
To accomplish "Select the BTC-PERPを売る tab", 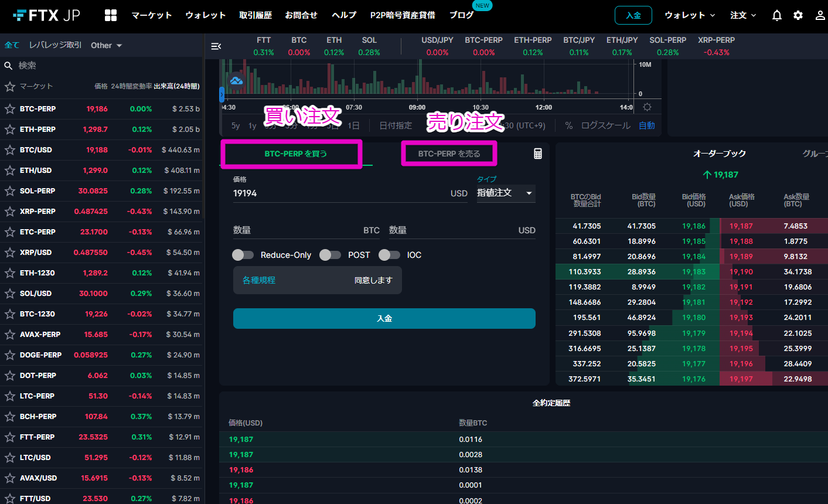I will [449, 154].
